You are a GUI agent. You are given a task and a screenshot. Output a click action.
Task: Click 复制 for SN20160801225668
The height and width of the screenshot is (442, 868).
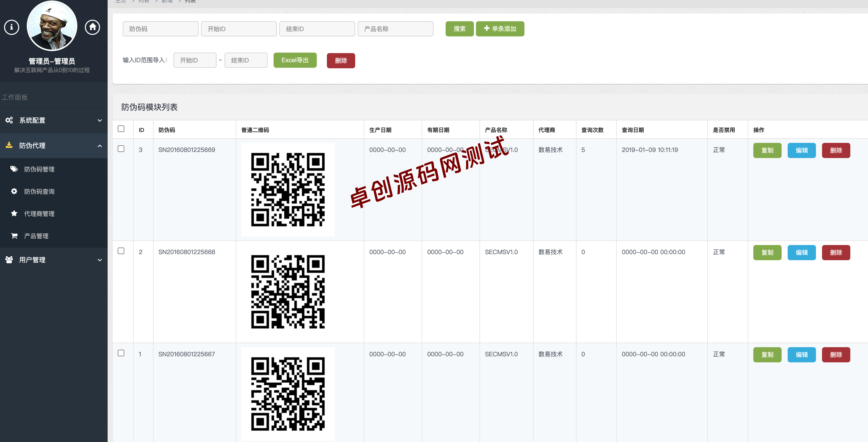(x=767, y=253)
